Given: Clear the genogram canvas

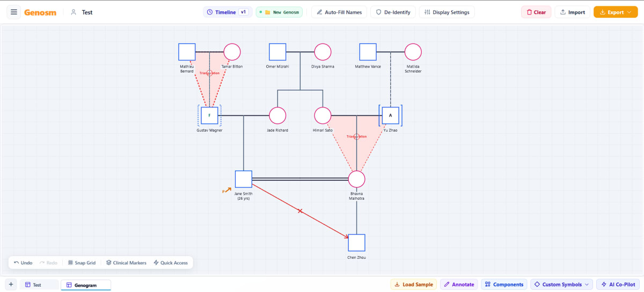Looking at the screenshot, I should (536, 12).
